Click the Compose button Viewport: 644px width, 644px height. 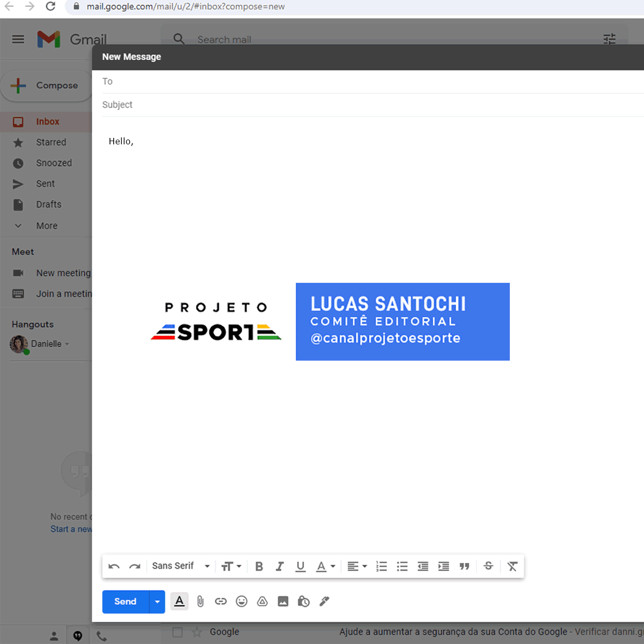[x=47, y=85]
